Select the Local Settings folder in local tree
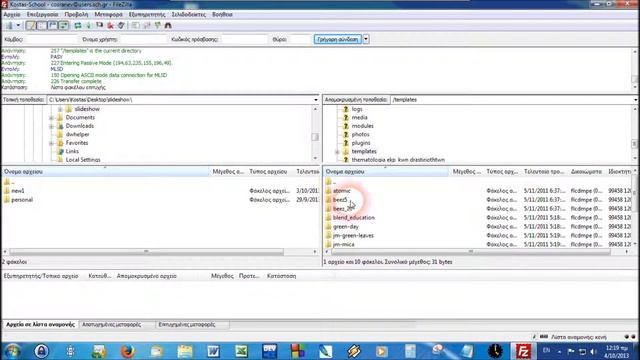 click(83, 160)
